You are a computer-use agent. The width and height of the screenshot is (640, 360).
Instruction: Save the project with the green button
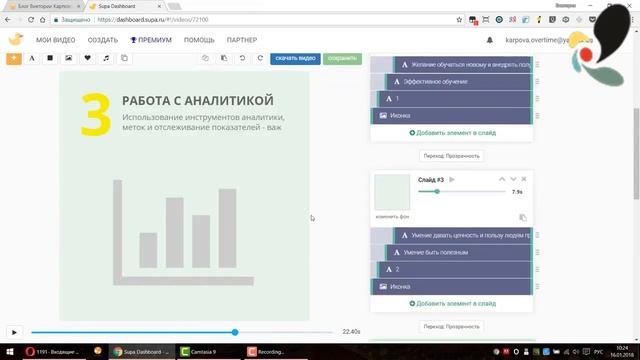click(342, 58)
